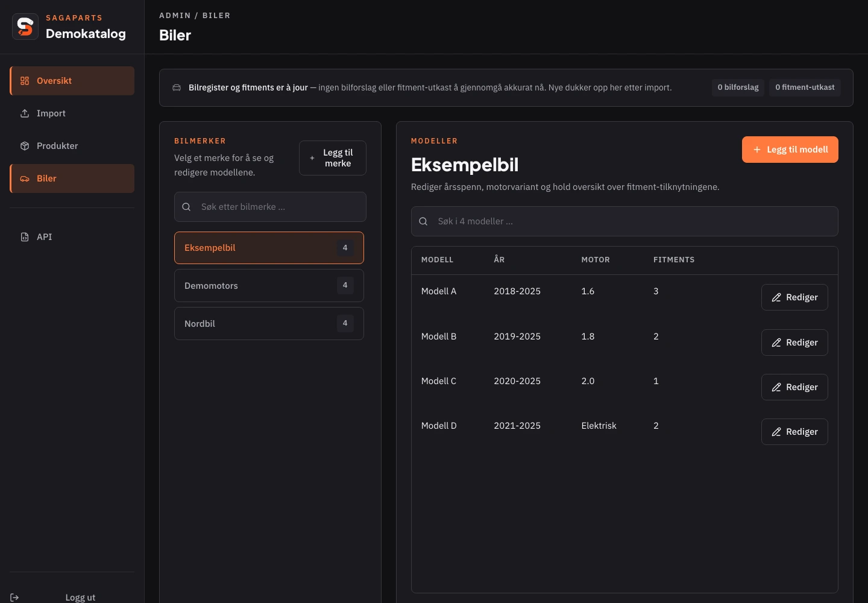This screenshot has height=603, width=868.
Task: Add a new model with Legg til modell
Action: pyautogui.click(x=790, y=150)
